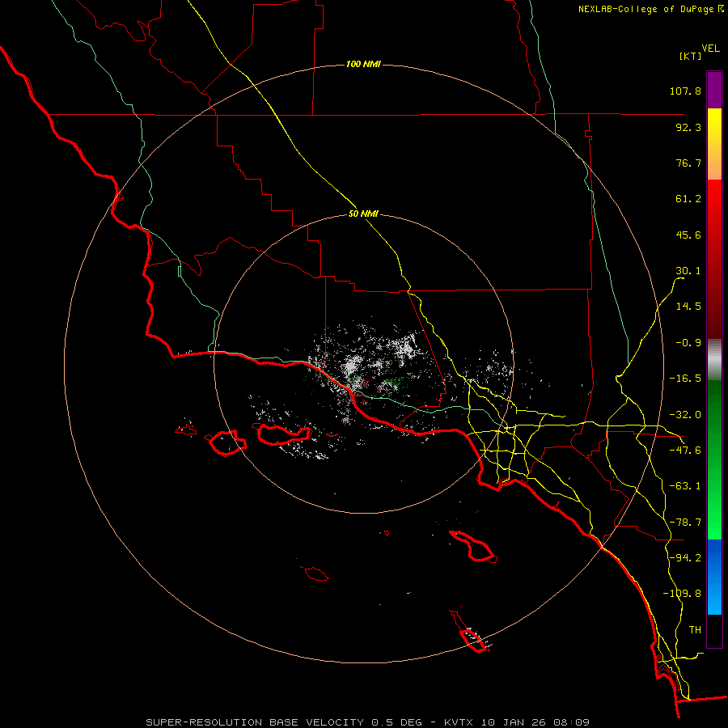Click the 107.8 legend value
This screenshot has width=728, height=728.
(685, 91)
